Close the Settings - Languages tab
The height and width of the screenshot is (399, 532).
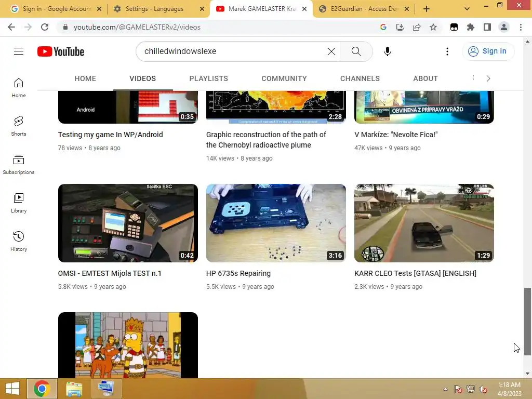pyautogui.click(x=202, y=9)
